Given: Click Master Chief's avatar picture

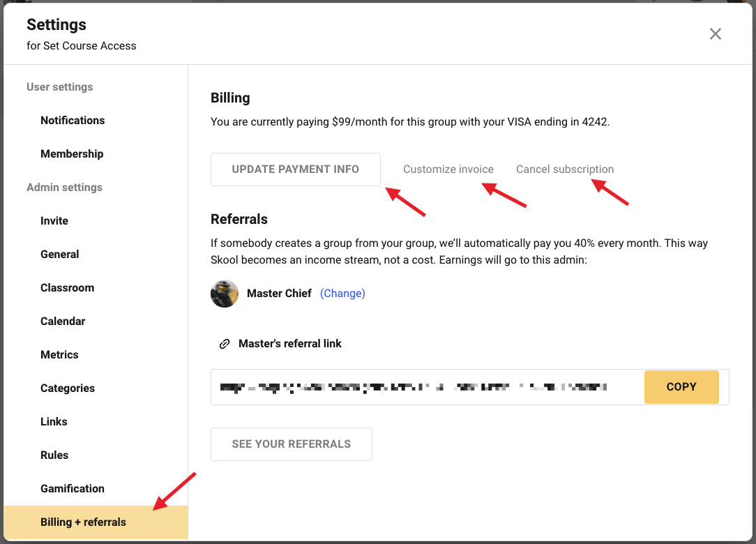Looking at the screenshot, I should click(225, 294).
